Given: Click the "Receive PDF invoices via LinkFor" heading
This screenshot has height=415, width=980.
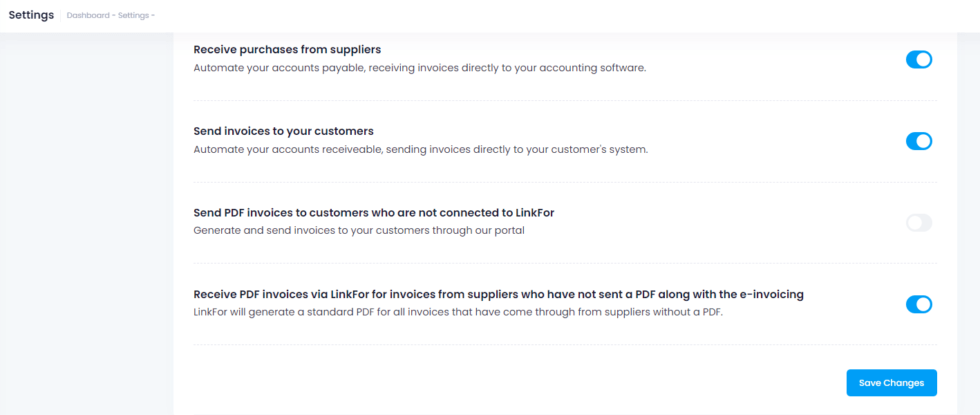Looking at the screenshot, I should (498, 295).
